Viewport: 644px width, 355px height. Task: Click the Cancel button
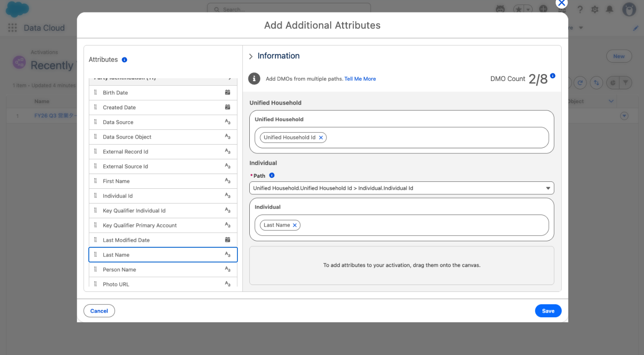[x=99, y=311]
